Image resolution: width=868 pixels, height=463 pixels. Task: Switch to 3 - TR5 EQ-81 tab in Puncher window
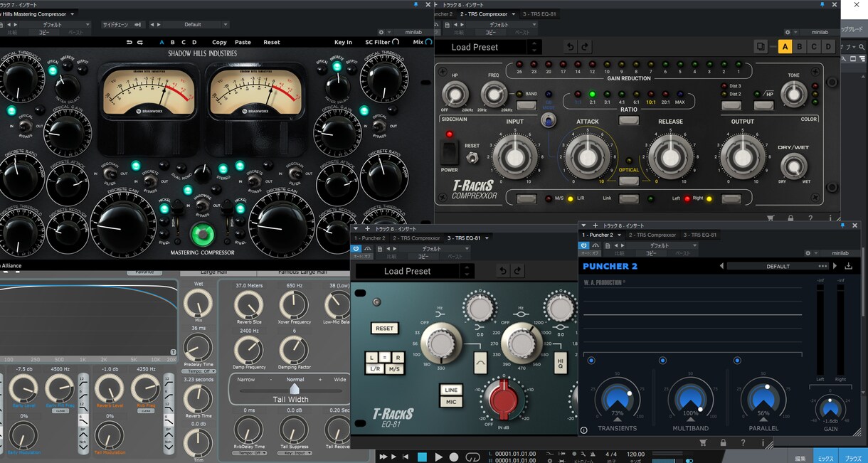pos(700,235)
